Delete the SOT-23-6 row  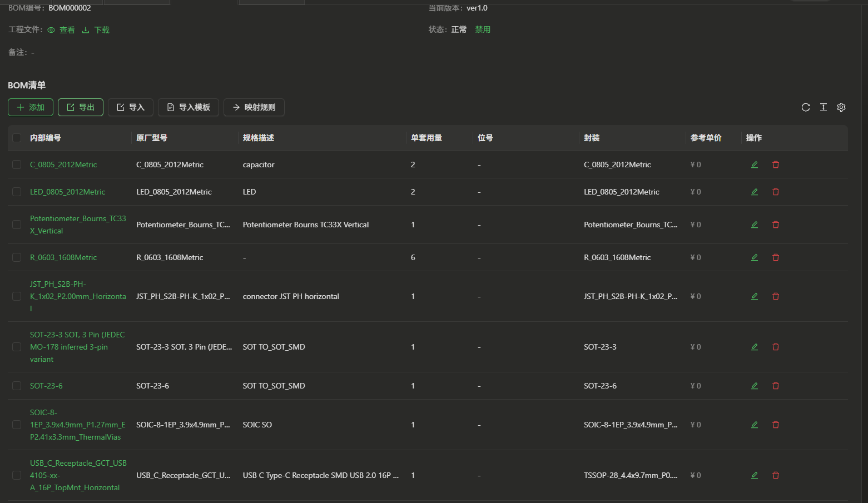775,386
